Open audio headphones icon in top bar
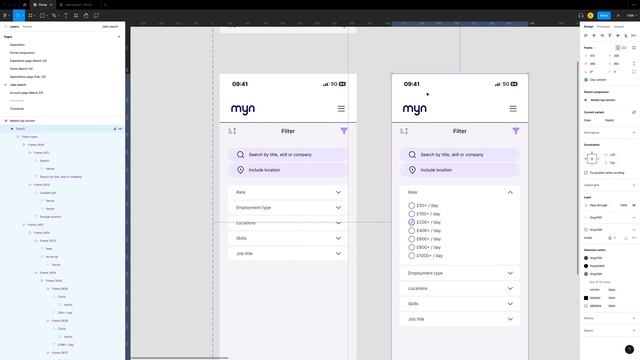 pyautogui.click(x=581, y=16)
